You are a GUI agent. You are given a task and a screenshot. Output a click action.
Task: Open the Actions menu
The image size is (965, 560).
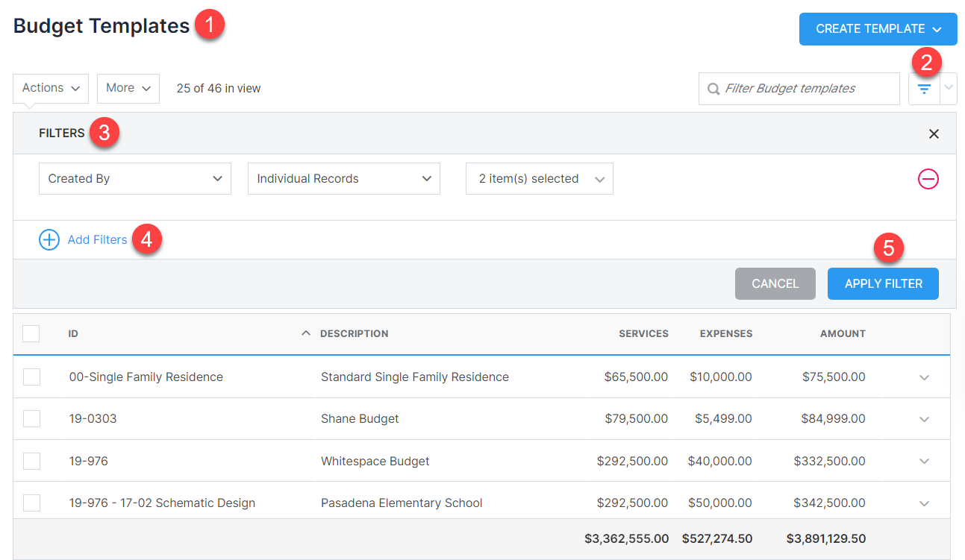(x=50, y=88)
